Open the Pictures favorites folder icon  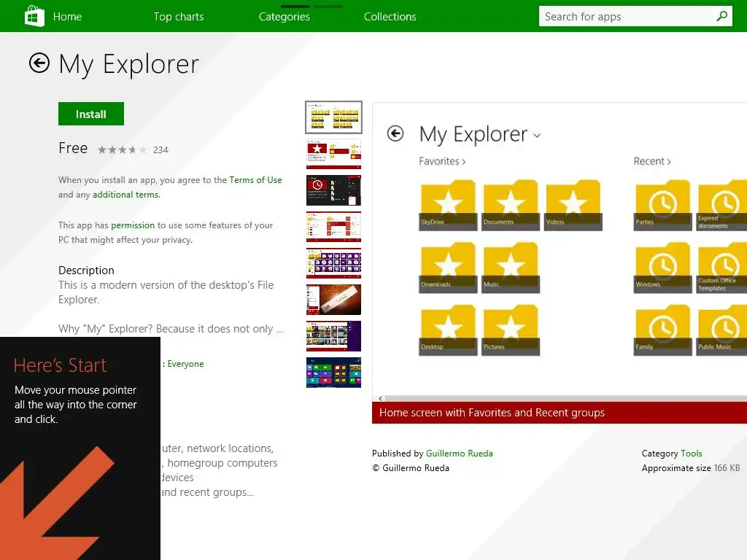point(510,330)
